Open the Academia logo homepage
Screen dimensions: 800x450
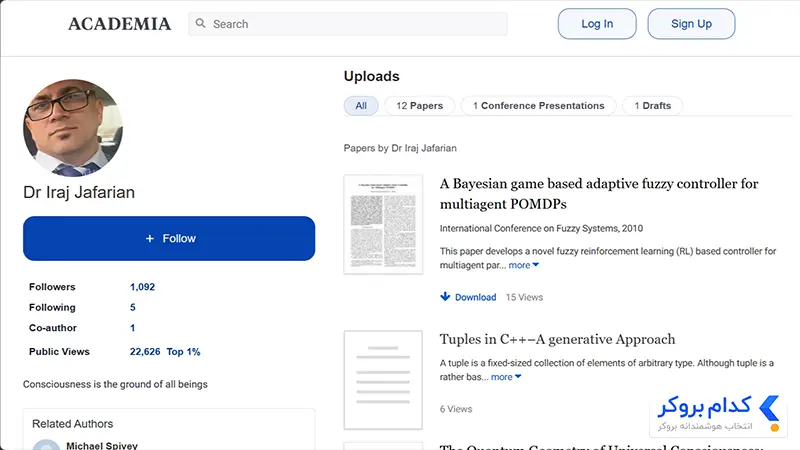tap(119, 24)
